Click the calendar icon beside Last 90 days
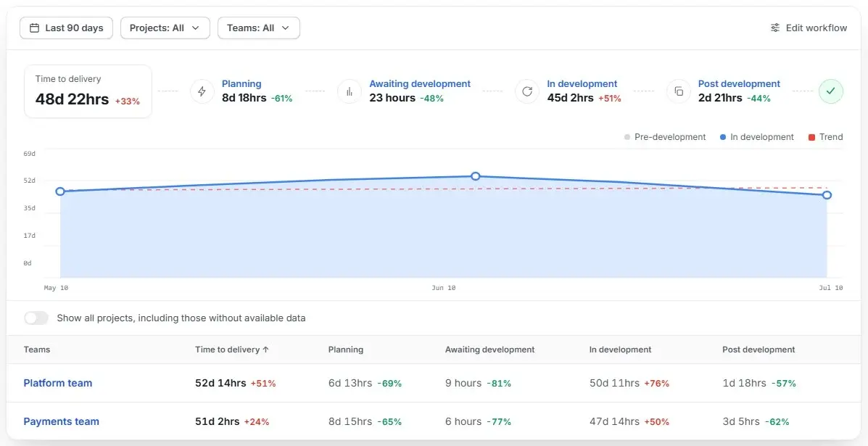 tap(34, 28)
